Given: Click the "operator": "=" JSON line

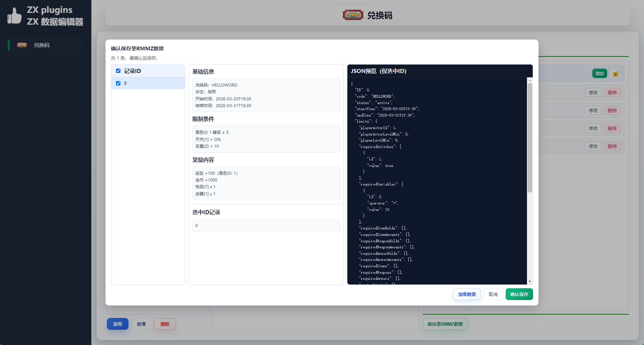Looking at the screenshot, I should (383, 203).
